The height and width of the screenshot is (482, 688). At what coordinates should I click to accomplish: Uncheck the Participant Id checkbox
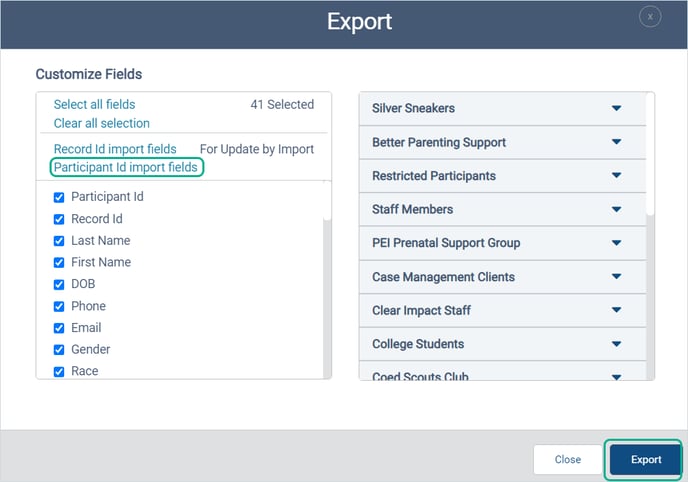pos(59,197)
